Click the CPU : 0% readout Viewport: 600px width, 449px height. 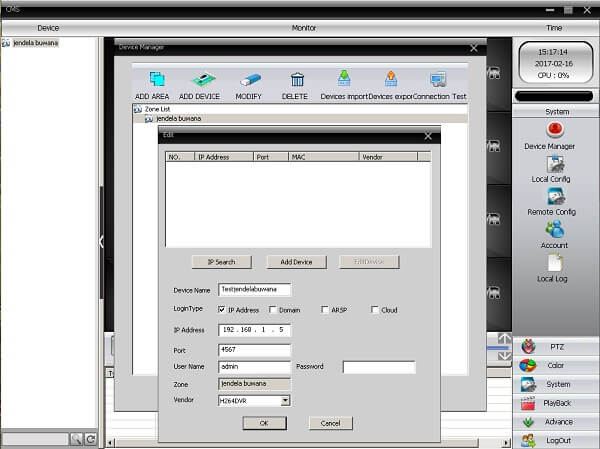[x=553, y=75]
